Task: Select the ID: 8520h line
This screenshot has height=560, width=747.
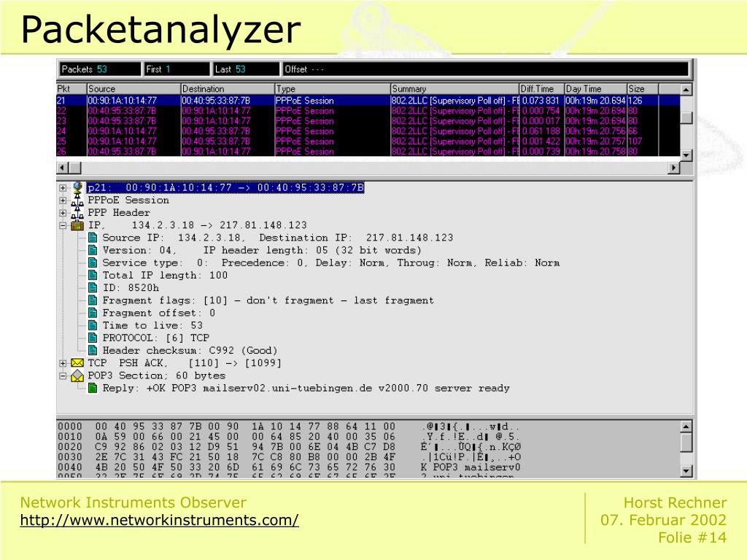Action: click(x=131, y=287)
